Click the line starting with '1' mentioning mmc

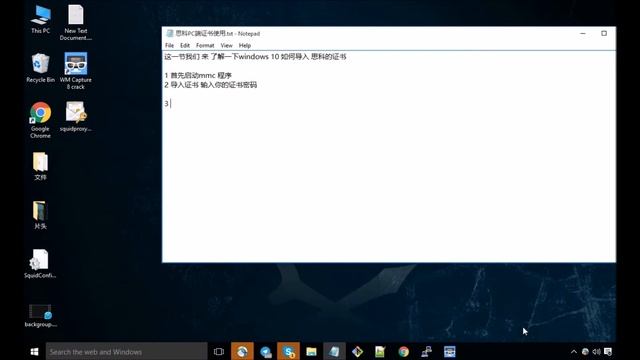(x=198, y=76)
